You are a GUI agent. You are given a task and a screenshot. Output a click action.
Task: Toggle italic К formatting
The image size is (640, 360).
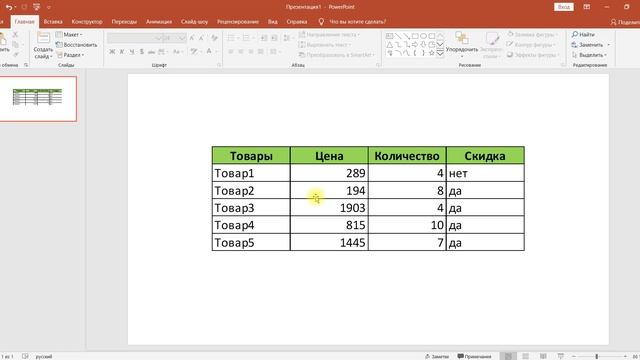click(x=122, y=51)
